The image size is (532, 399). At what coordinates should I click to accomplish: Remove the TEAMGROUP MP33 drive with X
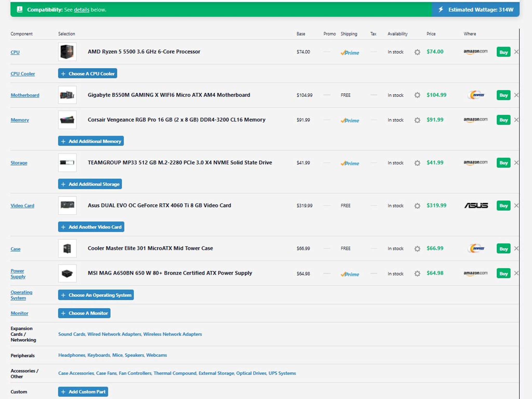(516, 163)
